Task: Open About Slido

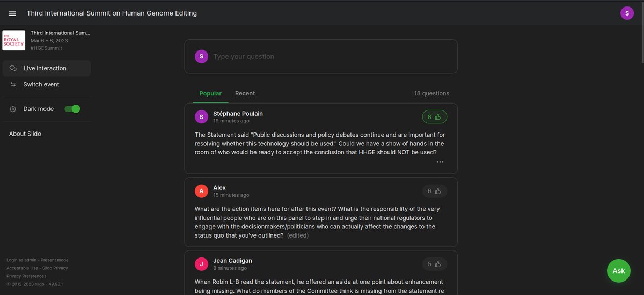Action: tap(25, 134)
